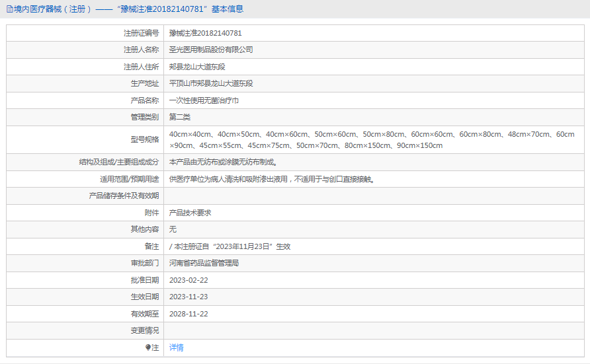The width and height of the screenshot is (590, 364).
Task: Select the 无 value in 其他内容 row
Action: [x=173, y=229]
